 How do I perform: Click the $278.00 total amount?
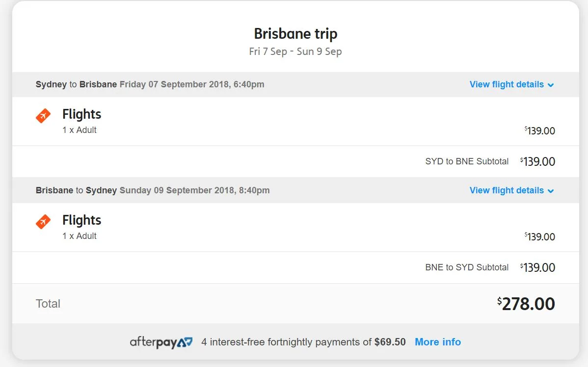[x=526, y=304]
